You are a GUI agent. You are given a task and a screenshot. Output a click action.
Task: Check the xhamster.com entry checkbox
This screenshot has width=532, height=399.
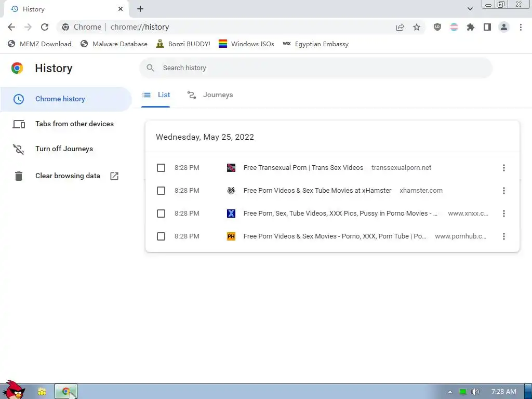[x=161, y=191]
